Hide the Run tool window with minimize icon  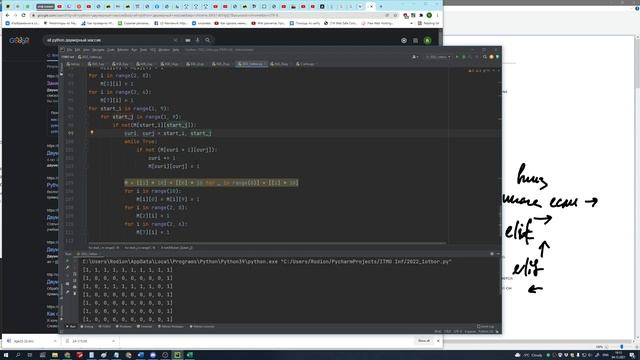pyautogui.click(x=498, y=254)
